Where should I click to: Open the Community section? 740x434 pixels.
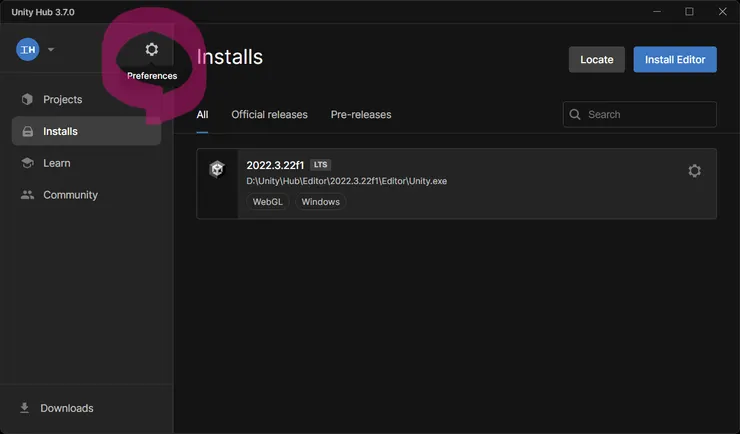(x=86, y=195)
